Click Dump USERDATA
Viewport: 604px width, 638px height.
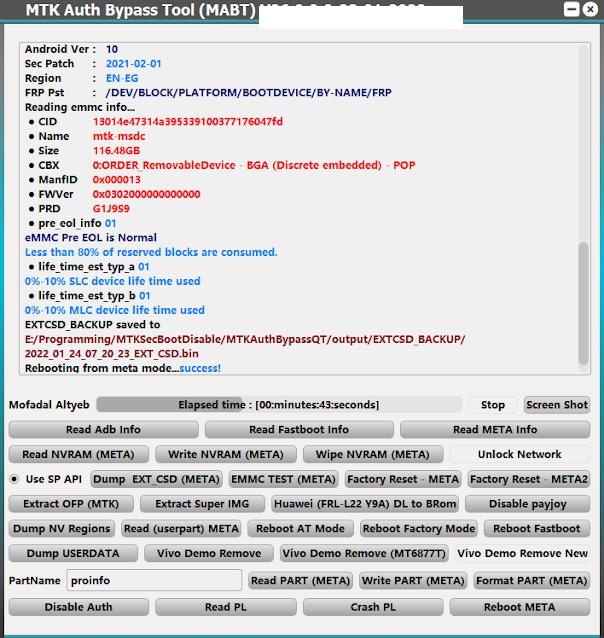[x=73, y=553]
